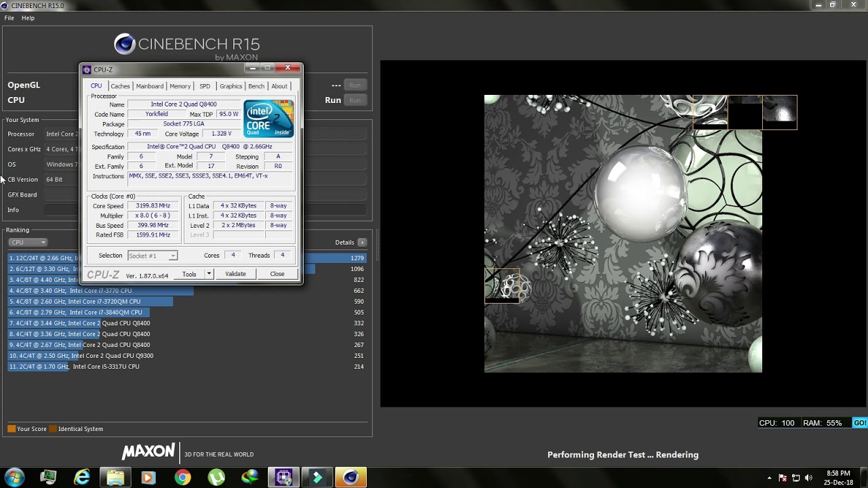Click the Identical System legend swatch
Viewport: 868px width, 488px height.
click(x=53, y=429)
